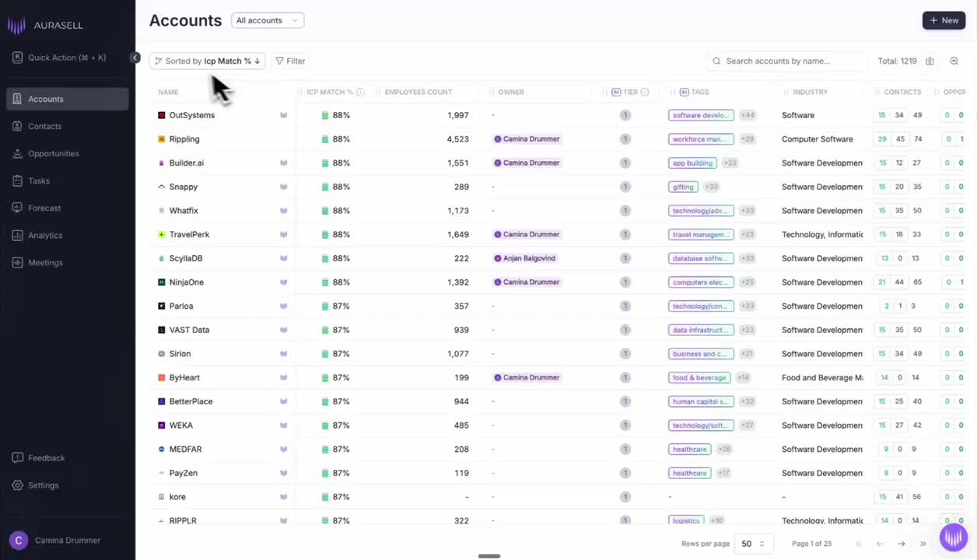Click the Search accounts by name field
Image resolution: width=977 pixels, height=560 pixels.
(786, 61)
